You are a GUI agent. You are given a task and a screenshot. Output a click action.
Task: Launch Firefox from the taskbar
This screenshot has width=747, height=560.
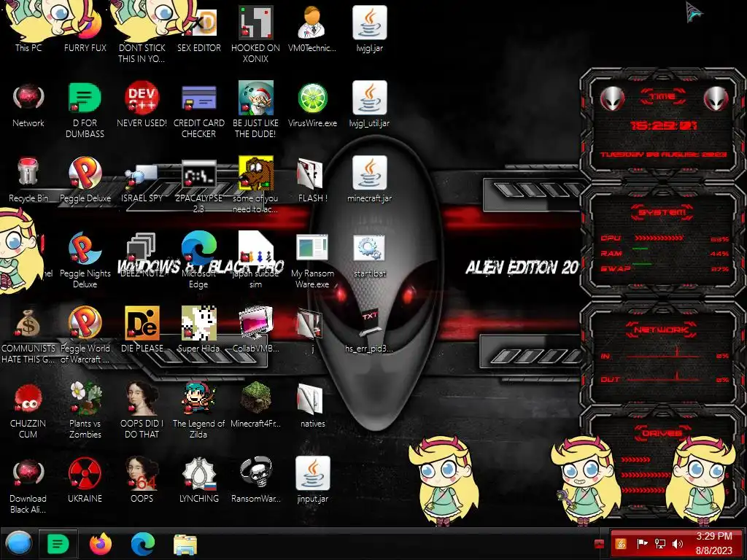point(101,543)
